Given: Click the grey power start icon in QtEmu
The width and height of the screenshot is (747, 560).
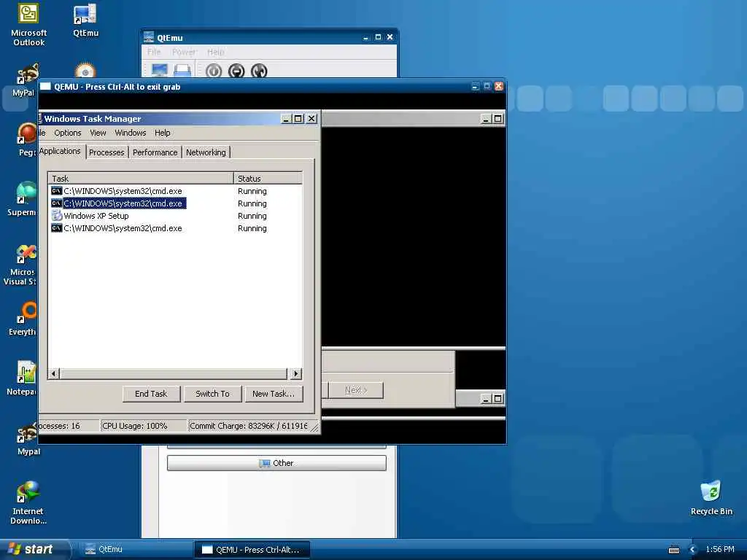Looking at the screenshot, I should [214, 71].
